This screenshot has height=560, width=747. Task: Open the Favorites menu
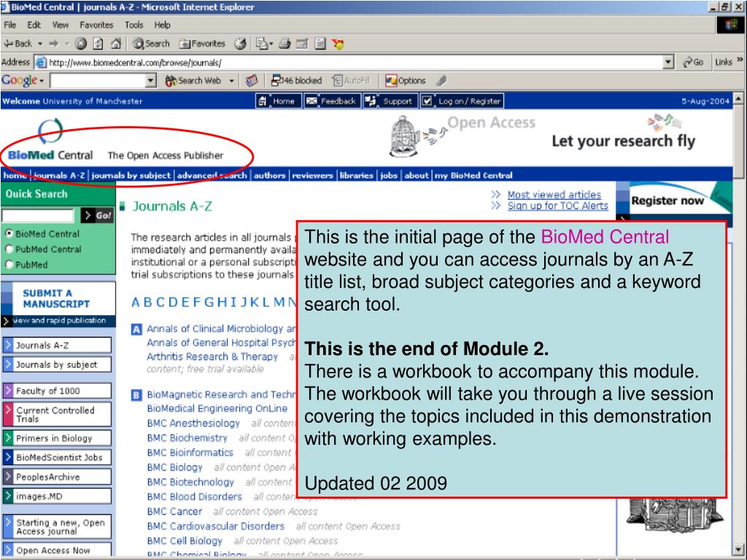(x=97, y=26)
